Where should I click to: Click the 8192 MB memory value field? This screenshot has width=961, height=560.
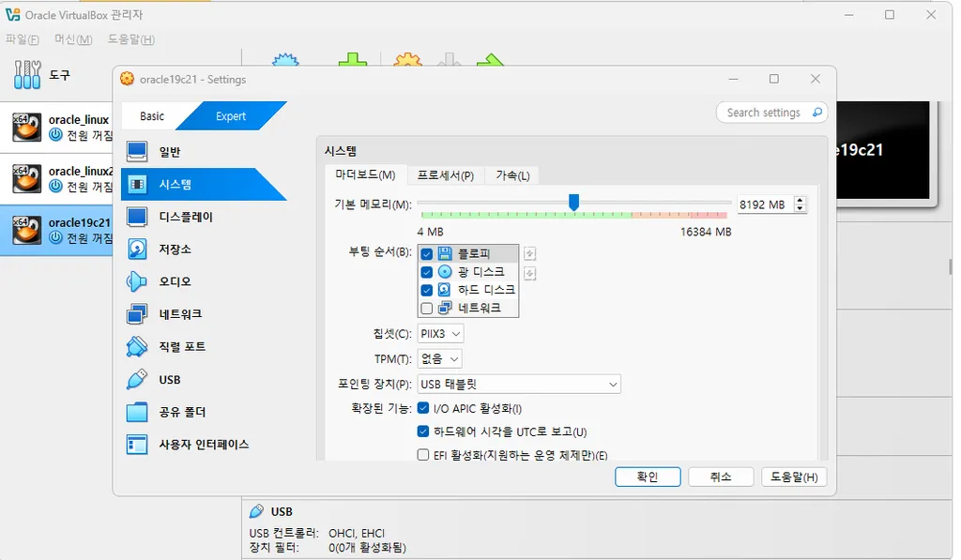click(765, 204)
